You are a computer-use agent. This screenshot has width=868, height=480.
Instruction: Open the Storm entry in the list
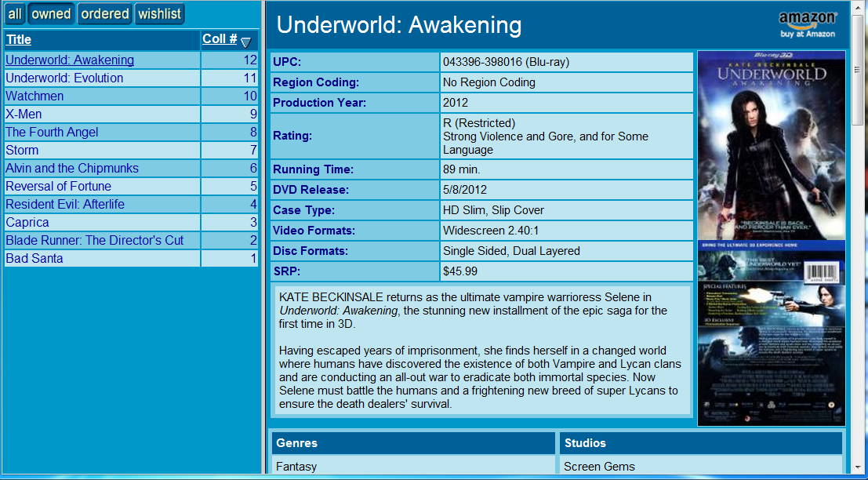pos(22,150)
